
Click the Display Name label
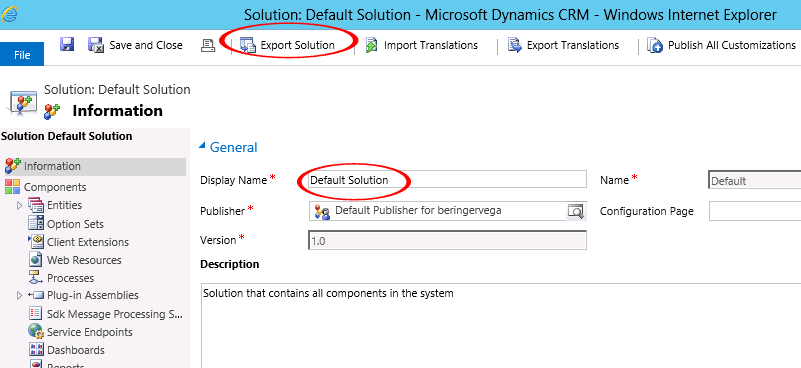pos(233,180)
